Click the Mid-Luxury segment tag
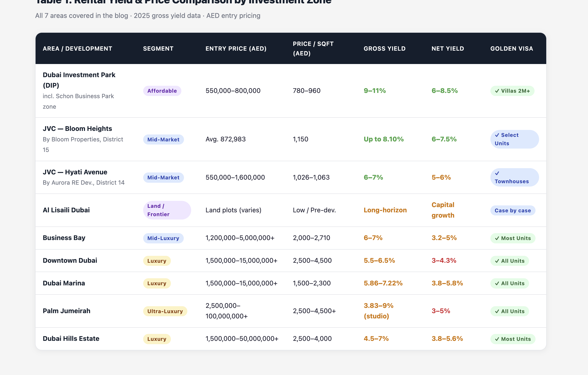 click(163, 238)
